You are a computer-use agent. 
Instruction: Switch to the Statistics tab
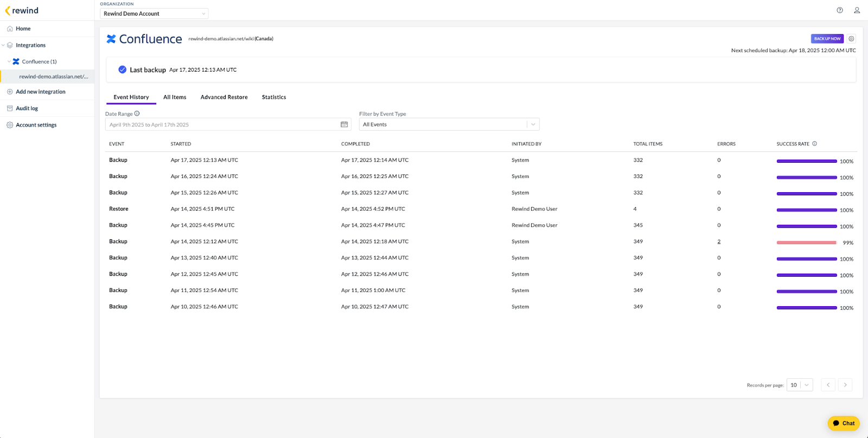point(274,97)
